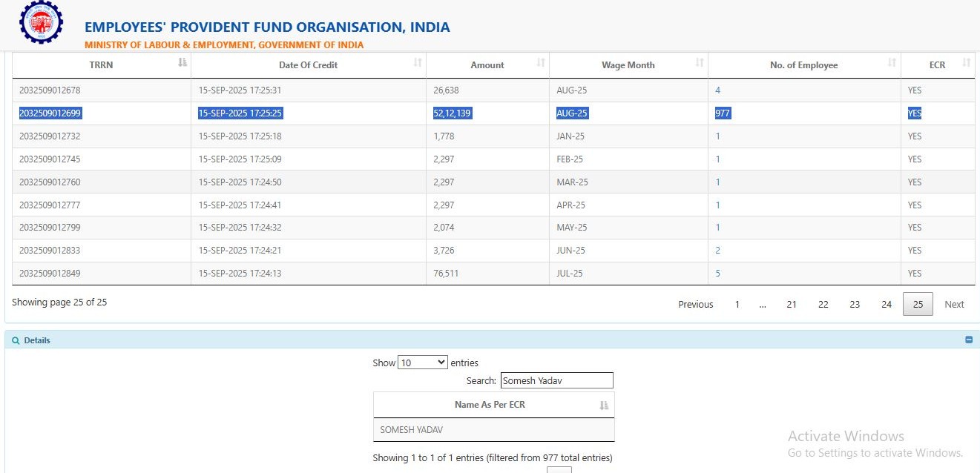Image resolution: width=980 pixels, height=473 pixels.
Task: Sort Name As Per ECR column icon
Action: pyautogui.click(x=604, y=406)
